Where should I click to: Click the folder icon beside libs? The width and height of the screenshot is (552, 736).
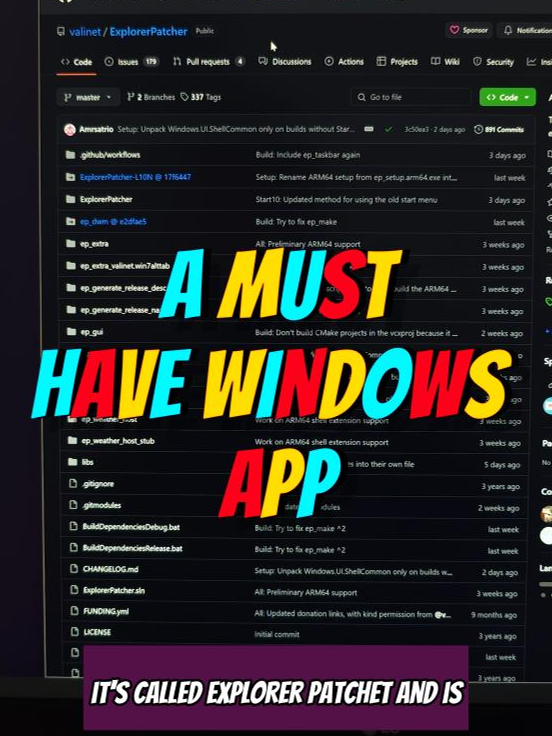tap(72, 462)
